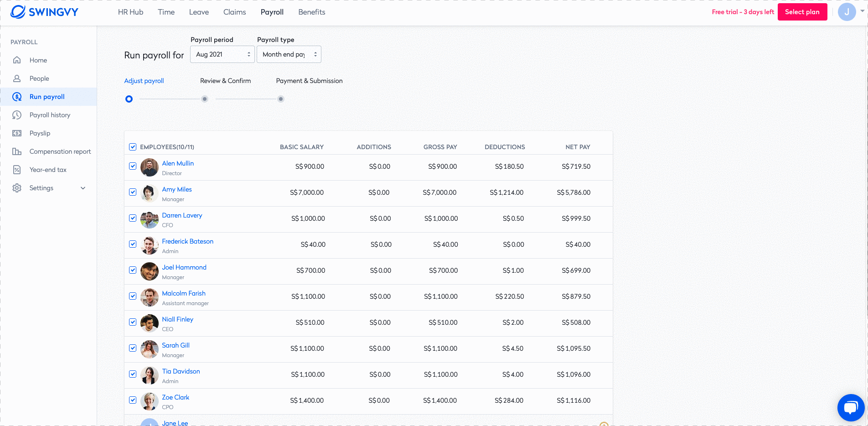Open the live chat bubble
Screen dimensions: 868x426
851,407
